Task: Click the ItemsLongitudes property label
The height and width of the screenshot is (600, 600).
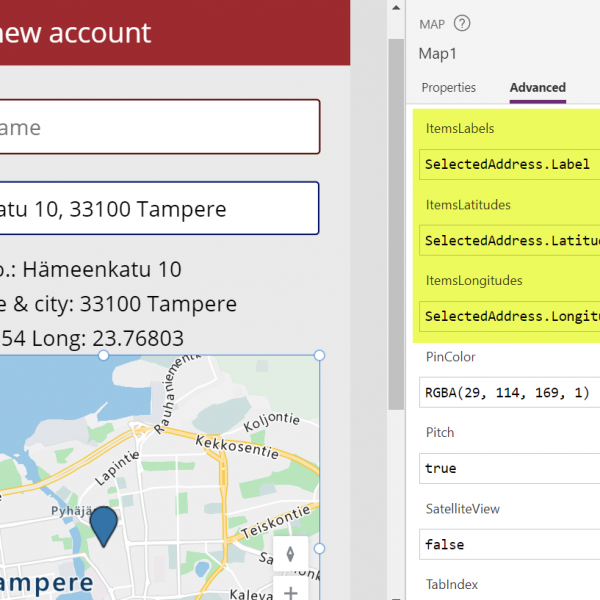Action: tap(474, 280)
